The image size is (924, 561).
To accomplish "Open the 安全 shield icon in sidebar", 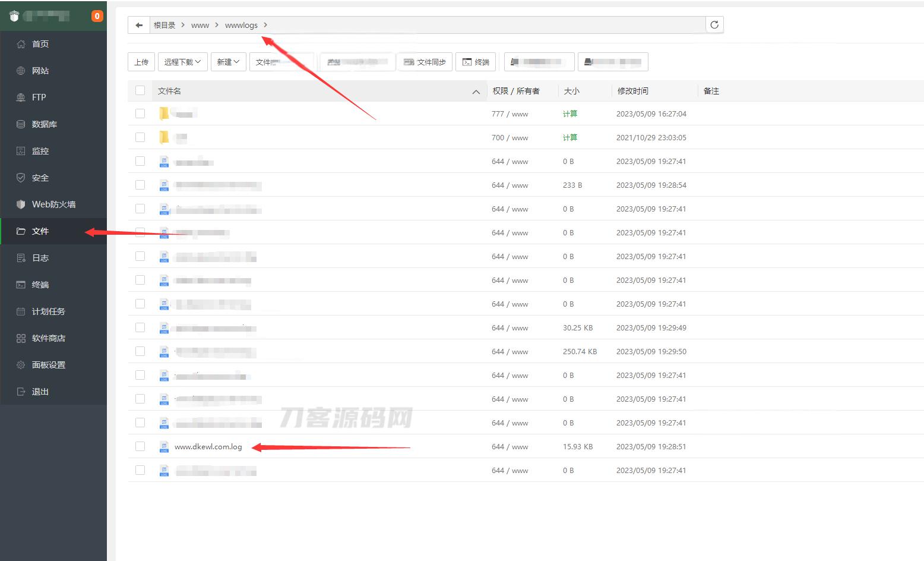I will tap(21, 178).
